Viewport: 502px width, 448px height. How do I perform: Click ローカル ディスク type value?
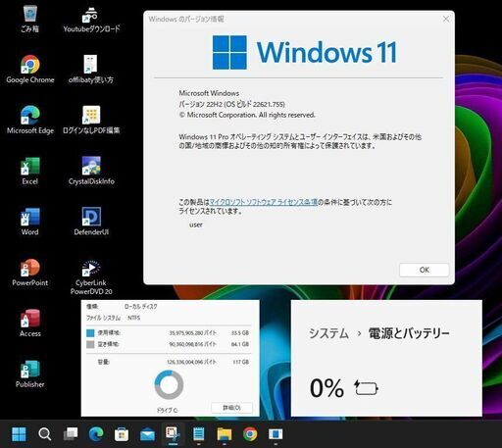point(140,307)
